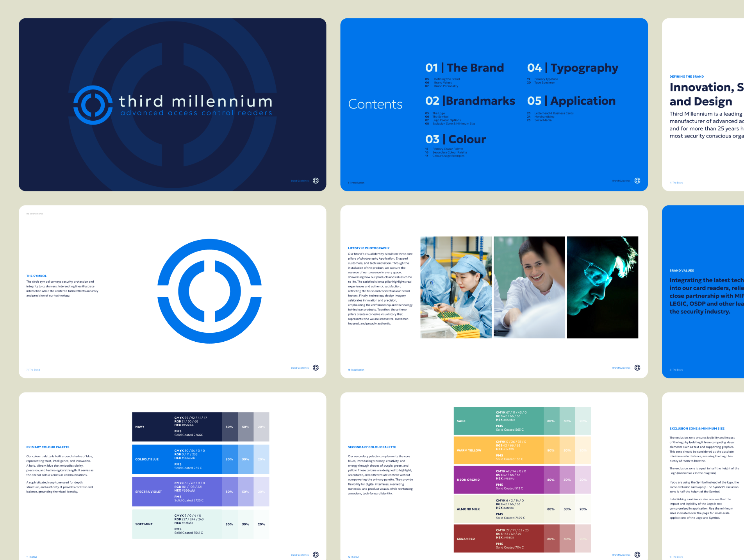This screenshot has width=744, height=560.
Task: Click the footer symbol icon on the Primary Colour Palette slide
Action: coord(316,555)
